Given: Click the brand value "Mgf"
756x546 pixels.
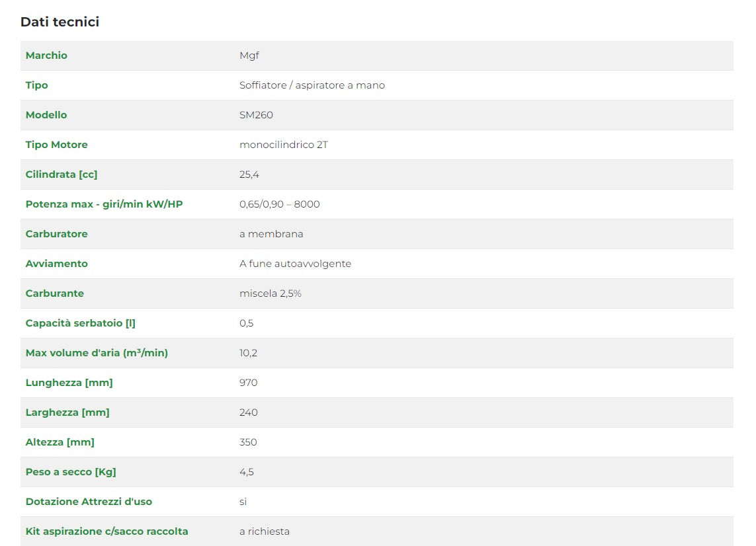Looking at the screenshot, I should coord(249,56).
